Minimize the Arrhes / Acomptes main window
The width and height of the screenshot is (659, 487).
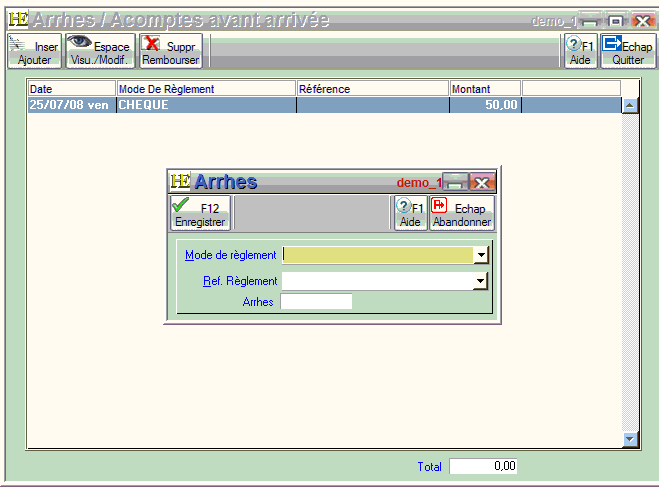coord(590,21)
